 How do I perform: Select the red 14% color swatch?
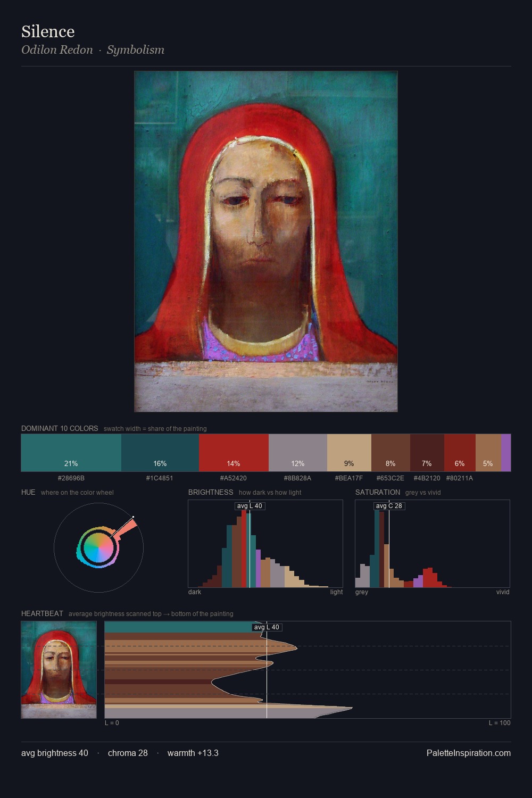click(234, 453)
